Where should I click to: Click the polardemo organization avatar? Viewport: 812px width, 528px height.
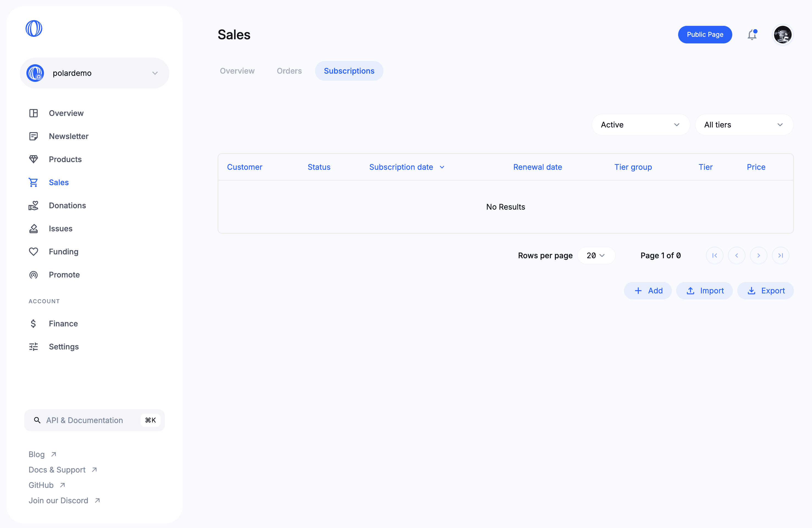[x=35, y=73]
